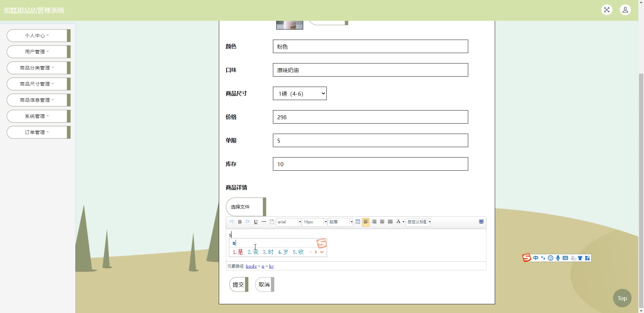This screenshot has width=644, height=313.
Task: Open the user profile icon in header
Action: [x=625, y=10]
